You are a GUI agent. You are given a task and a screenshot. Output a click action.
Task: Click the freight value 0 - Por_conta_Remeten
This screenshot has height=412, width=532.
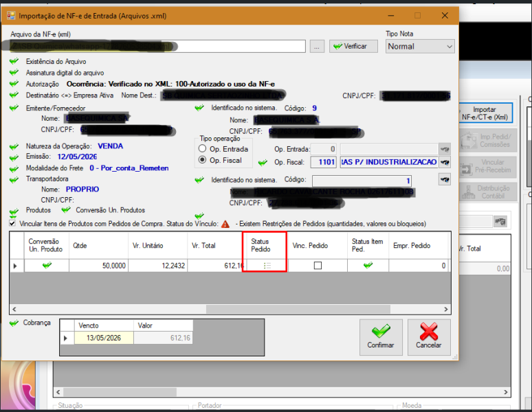click(x=129, y=168)
